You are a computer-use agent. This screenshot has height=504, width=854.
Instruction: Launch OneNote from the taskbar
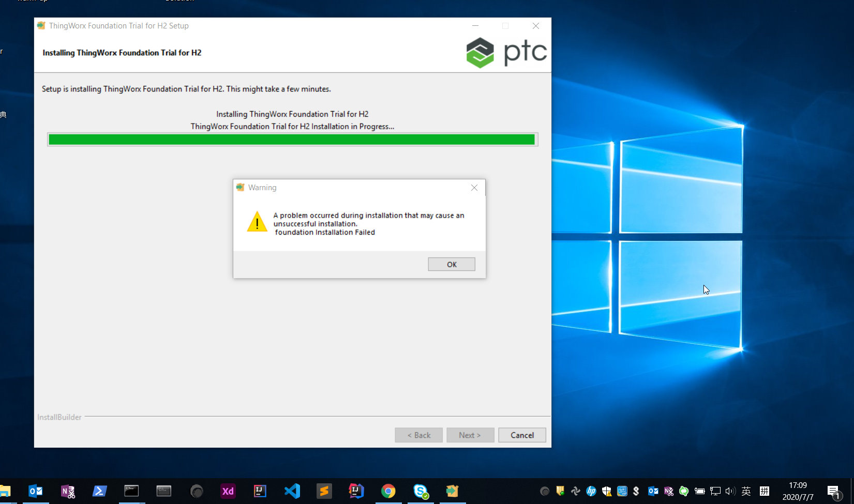click(67, 491)
